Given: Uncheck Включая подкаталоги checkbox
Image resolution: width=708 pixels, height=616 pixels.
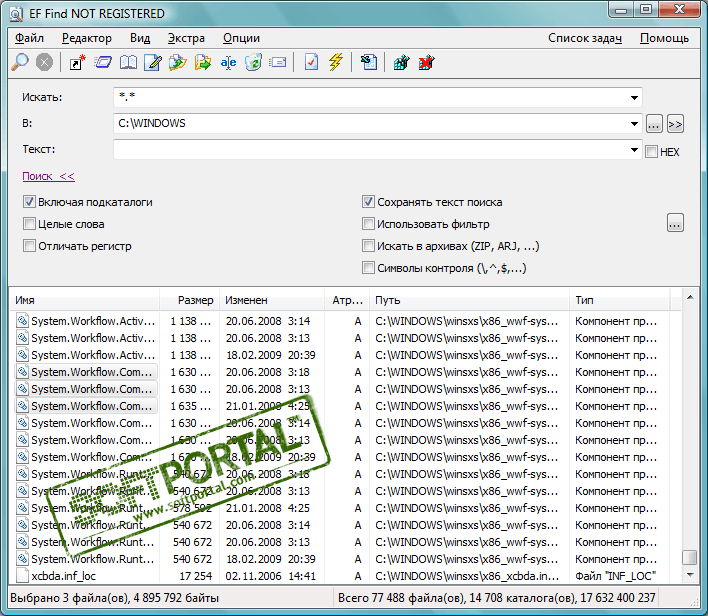Looking at the screenshot, I should coord(29,202).
